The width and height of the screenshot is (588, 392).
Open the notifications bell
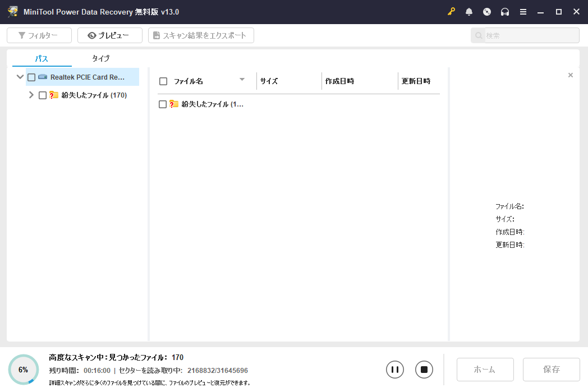[x=468, y=12]
